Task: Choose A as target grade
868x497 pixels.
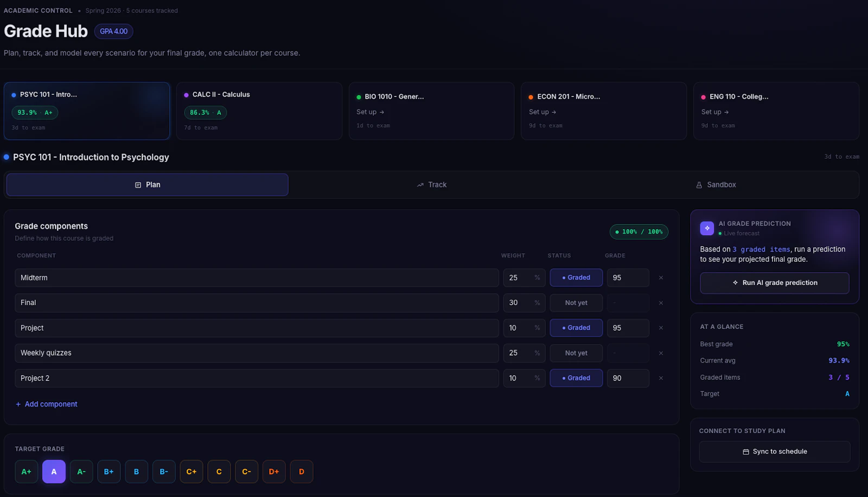Action: click(x=54, y=472)
